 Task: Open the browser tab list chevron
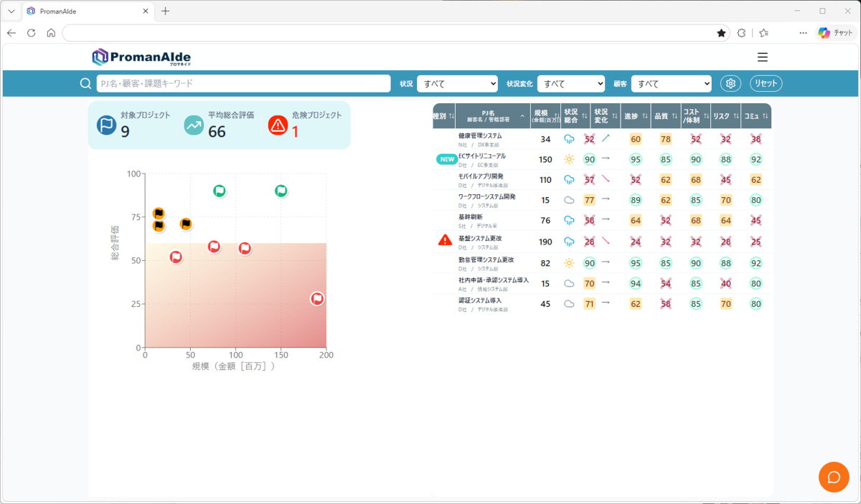pyautogui.click(x=11, y=11)
